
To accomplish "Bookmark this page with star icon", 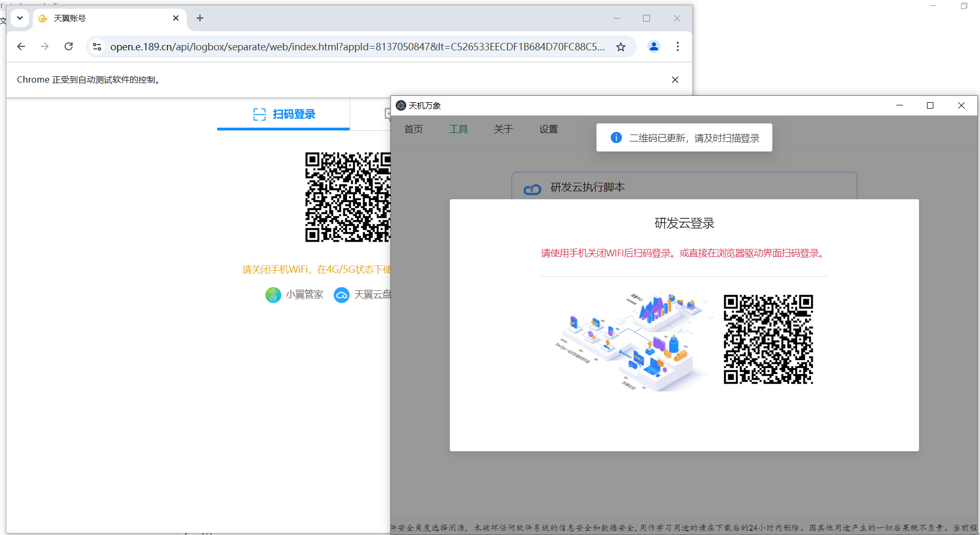I will [x=621, y=47].
